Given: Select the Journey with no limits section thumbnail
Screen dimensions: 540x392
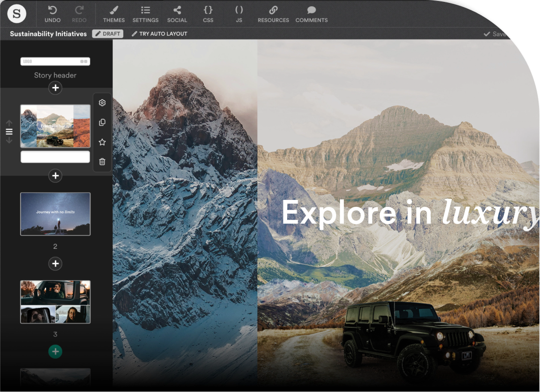Looking at the screenshot, I should point(55,214).
